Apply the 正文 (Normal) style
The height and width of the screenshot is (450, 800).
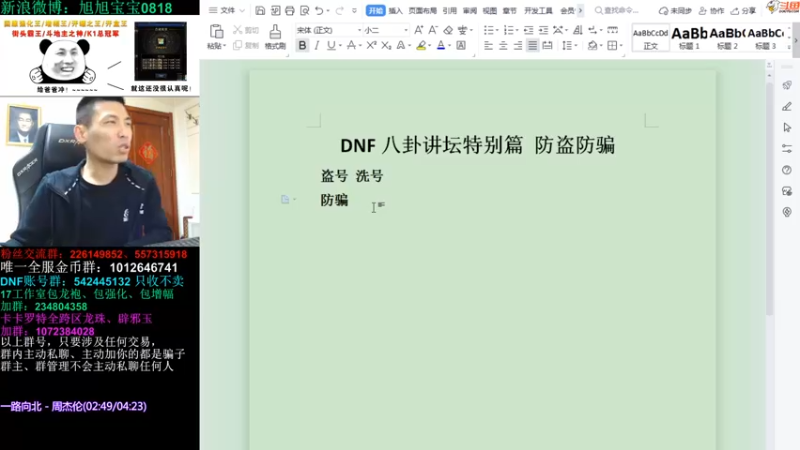tap(651, 38)
